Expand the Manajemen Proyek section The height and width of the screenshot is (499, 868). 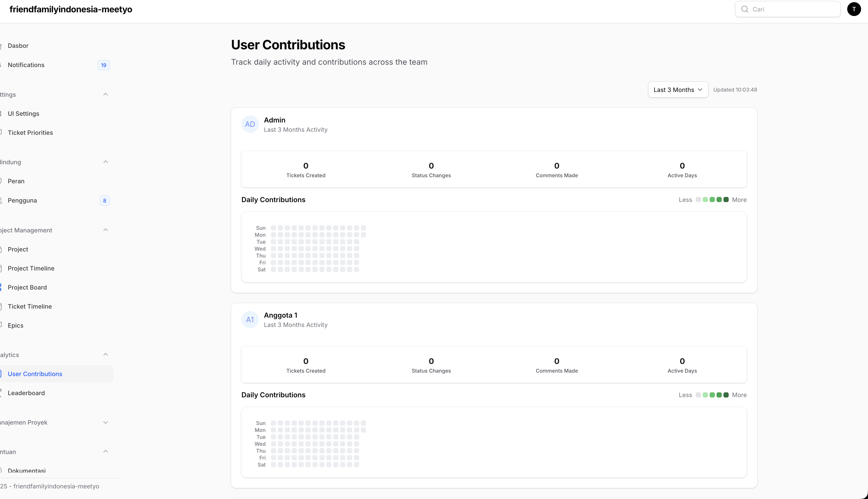point(106,423)
